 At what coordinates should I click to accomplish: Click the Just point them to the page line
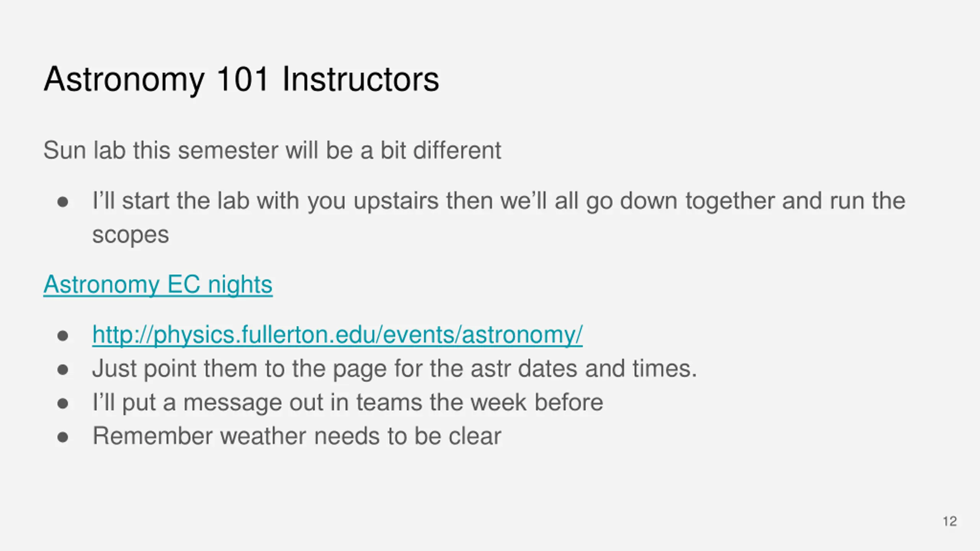click(395, 369)
